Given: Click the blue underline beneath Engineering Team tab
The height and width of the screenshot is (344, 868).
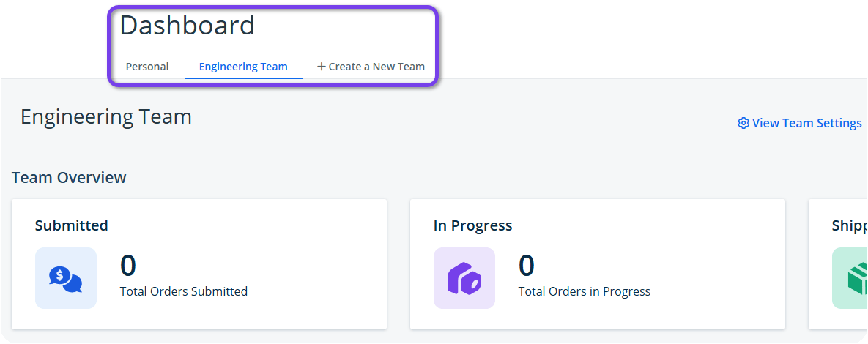Looking at the screenshot, I should click(243, 78).
